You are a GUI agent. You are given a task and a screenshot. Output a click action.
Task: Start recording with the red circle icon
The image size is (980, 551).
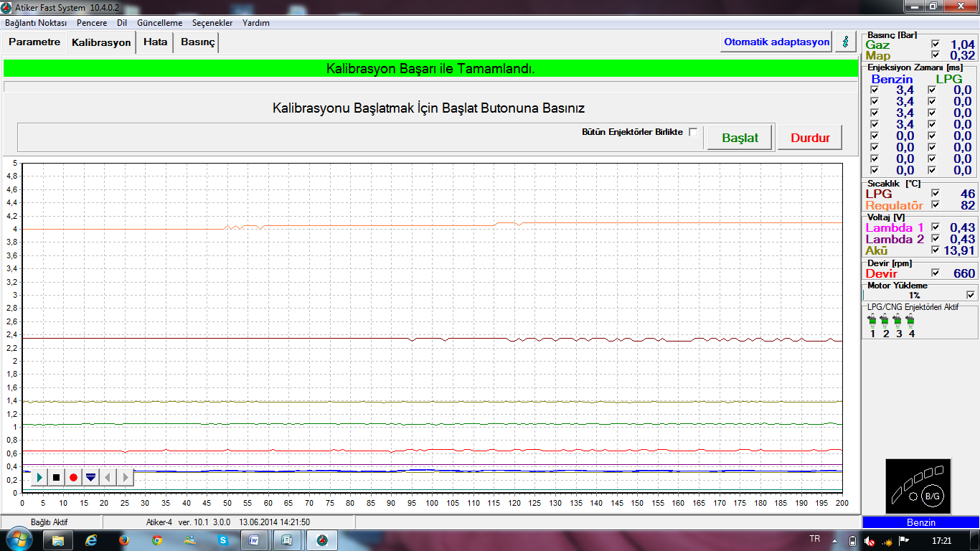(73, 476)
